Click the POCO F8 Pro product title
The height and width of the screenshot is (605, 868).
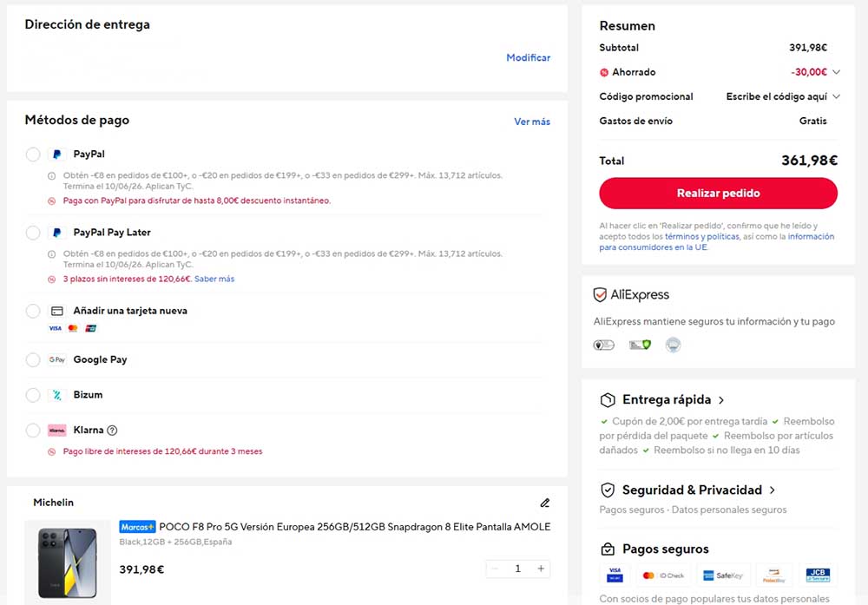click(x=355, y=527)
